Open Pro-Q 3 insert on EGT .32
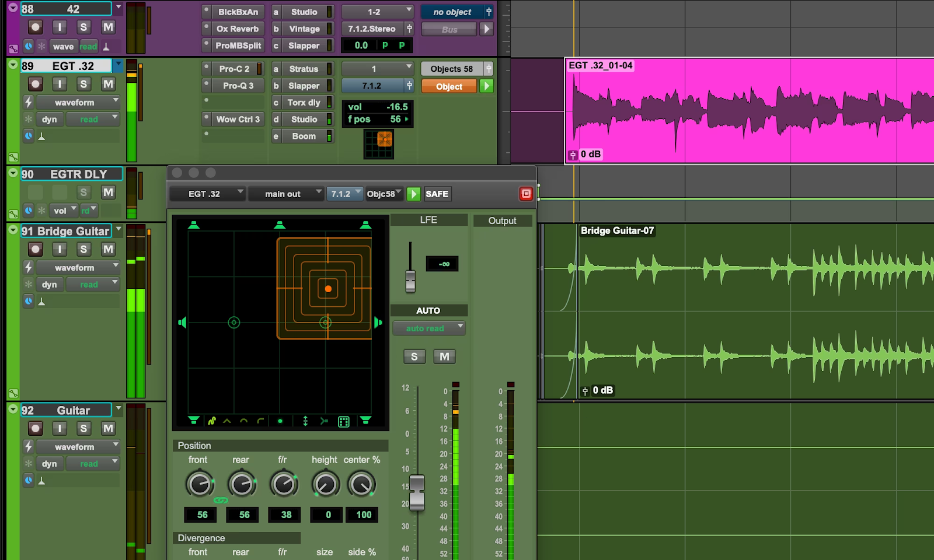This screenshot has height=560, width=934. [238, 86]
